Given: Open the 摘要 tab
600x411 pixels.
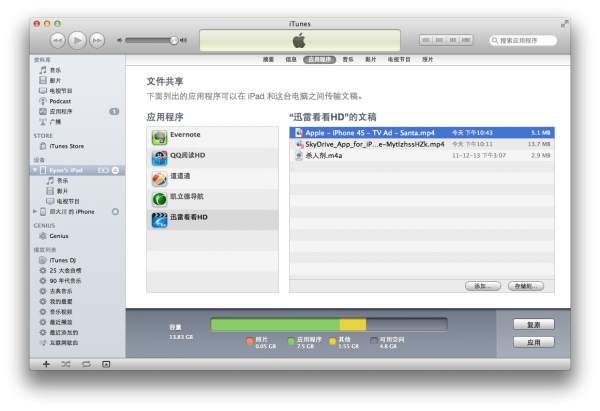Looking at the screenshot, I should (268, 59).
